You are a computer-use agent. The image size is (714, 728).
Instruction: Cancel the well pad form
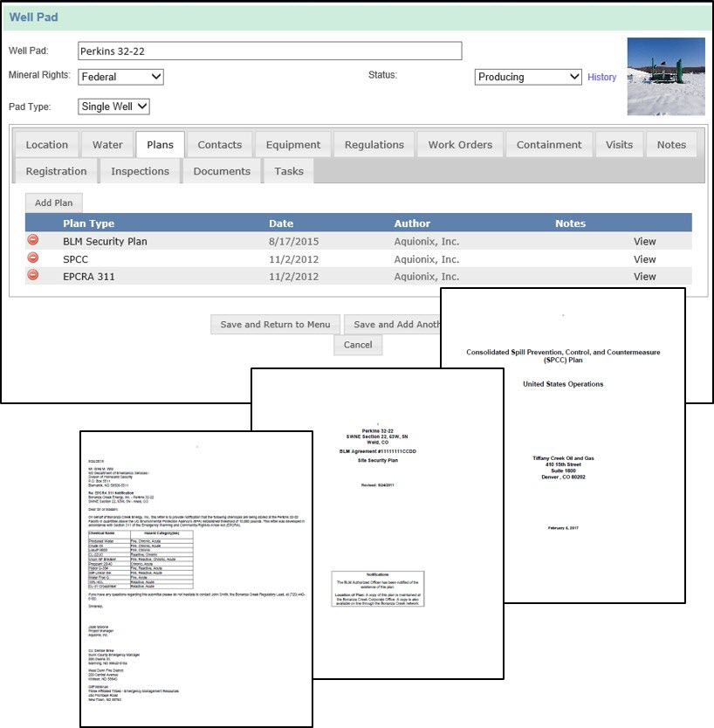[x=358, y=345]
